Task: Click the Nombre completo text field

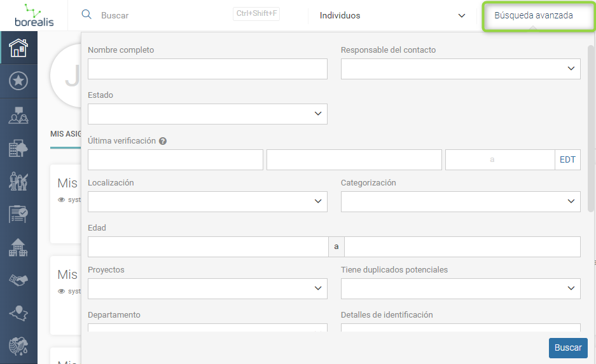Action: point(207,69)
